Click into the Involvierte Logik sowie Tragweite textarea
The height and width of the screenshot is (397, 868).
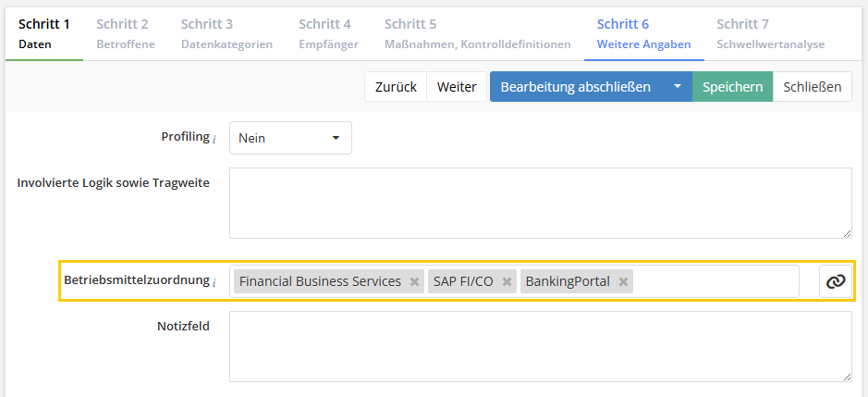[x=540, y=203]
